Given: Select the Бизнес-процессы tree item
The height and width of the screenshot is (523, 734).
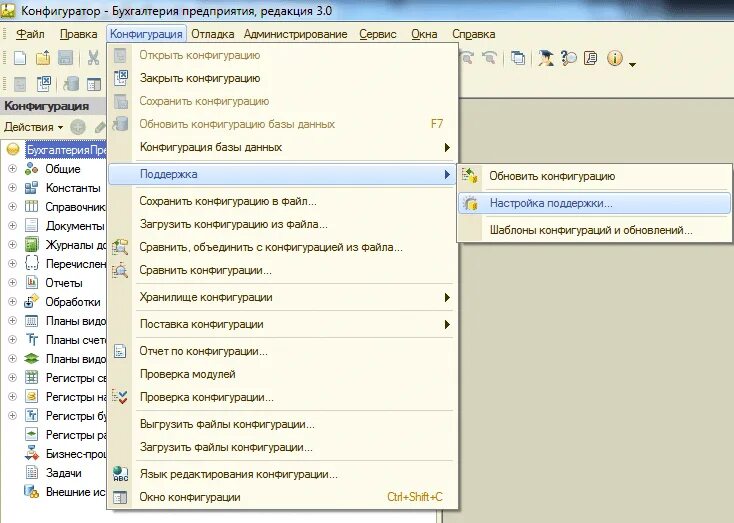Looking at the screenshot, I should tap(76, 454).
